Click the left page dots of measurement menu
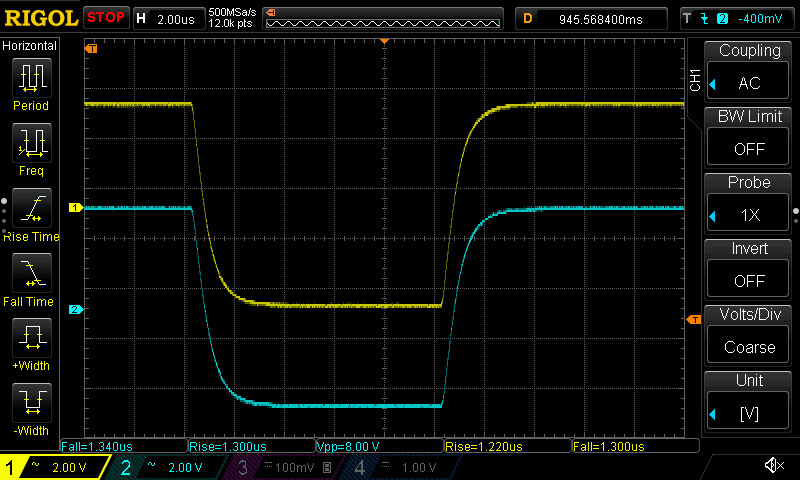The height and width of the screenshot is (480, 800). click(x=4, y=216)
